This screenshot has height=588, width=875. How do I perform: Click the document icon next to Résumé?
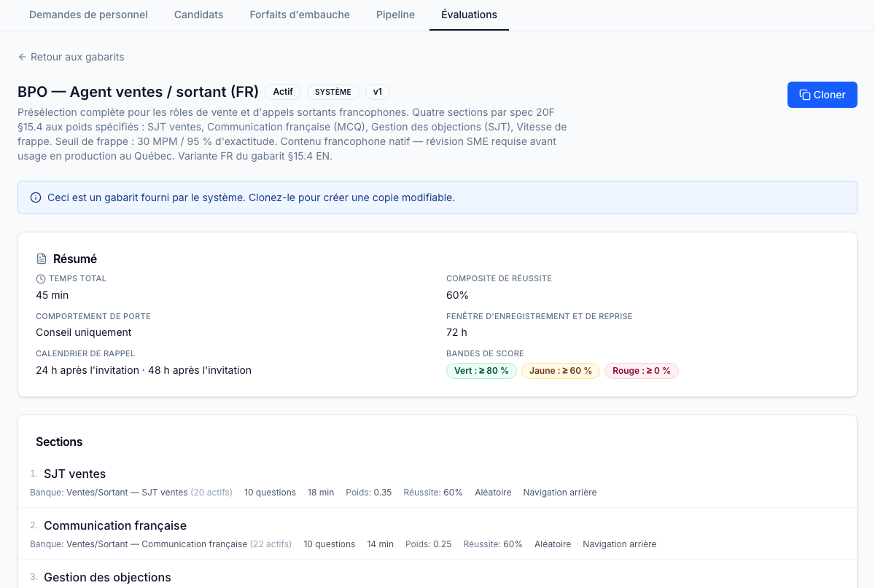tap(42, 259)
